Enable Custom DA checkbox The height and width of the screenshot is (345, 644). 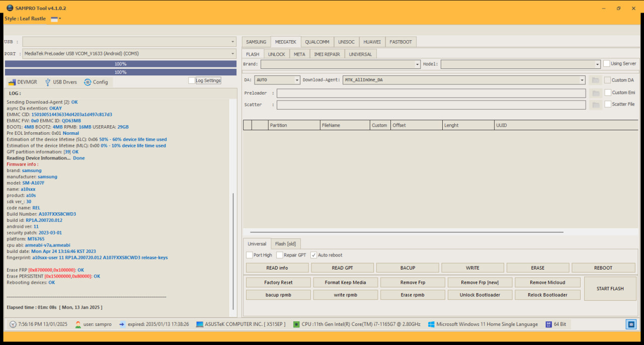(608, 80)
